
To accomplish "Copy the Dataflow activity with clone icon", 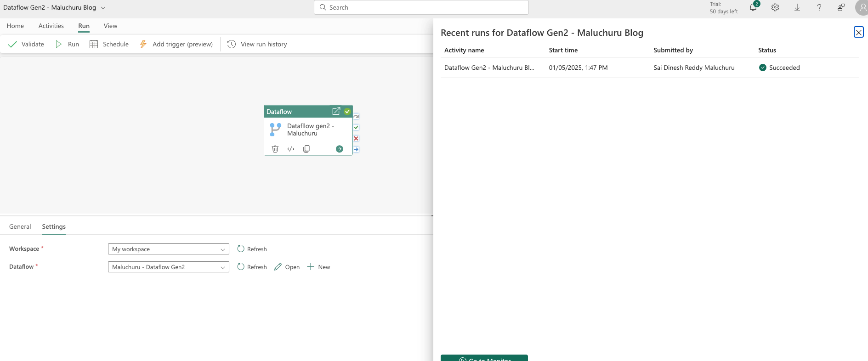I will pyautogui.click(x=306, y=149).
